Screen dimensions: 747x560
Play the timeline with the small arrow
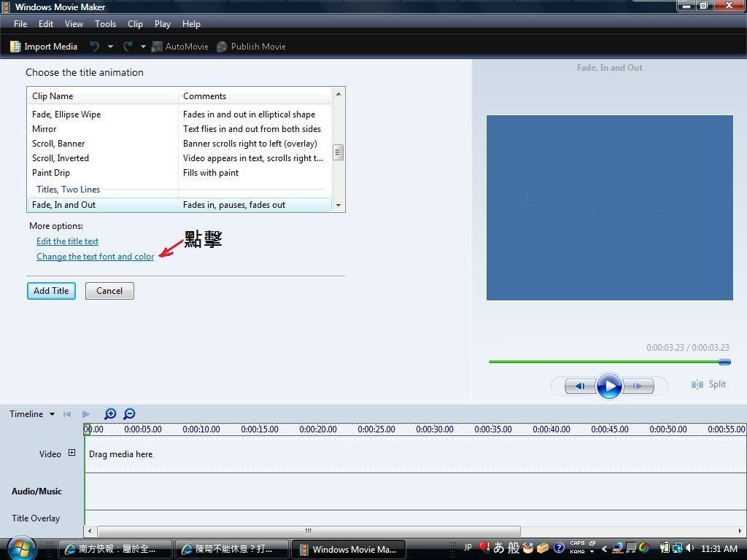tap(86, 414)
